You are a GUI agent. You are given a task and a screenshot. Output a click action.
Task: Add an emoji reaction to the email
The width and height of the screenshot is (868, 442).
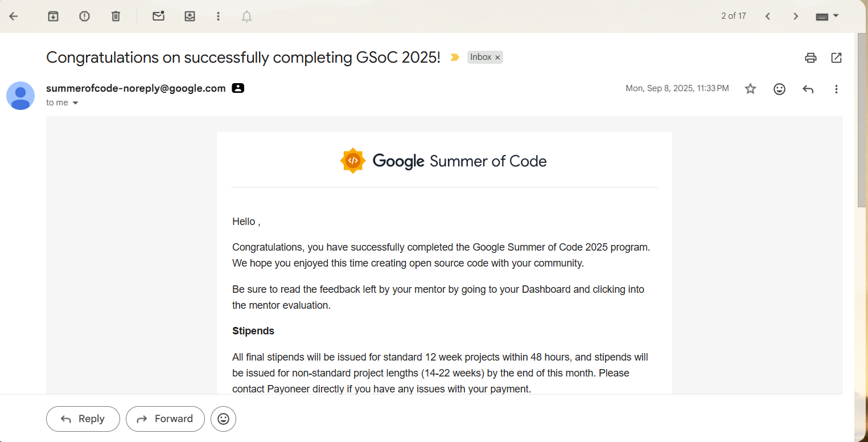click(779, 89)
